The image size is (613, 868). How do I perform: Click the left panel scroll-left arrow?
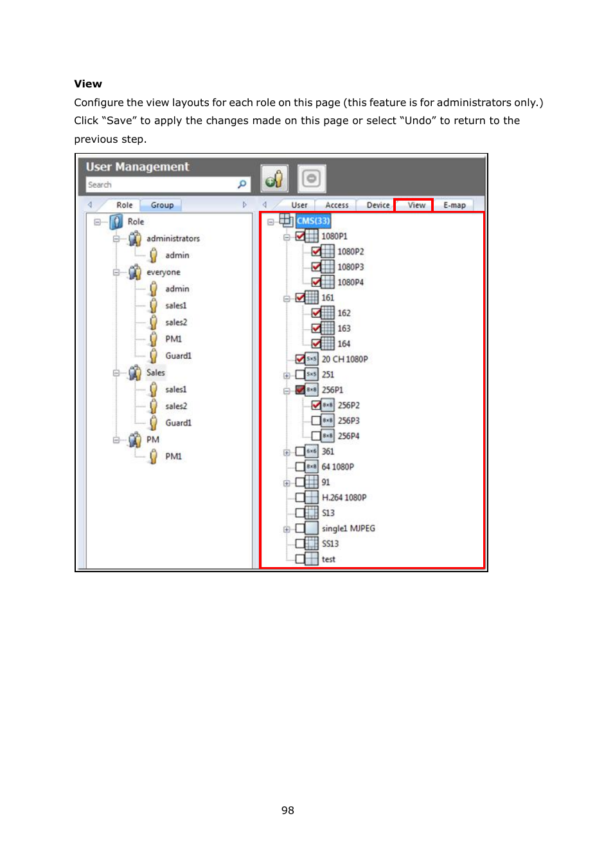pyautogui.click(x=90, y=204)
